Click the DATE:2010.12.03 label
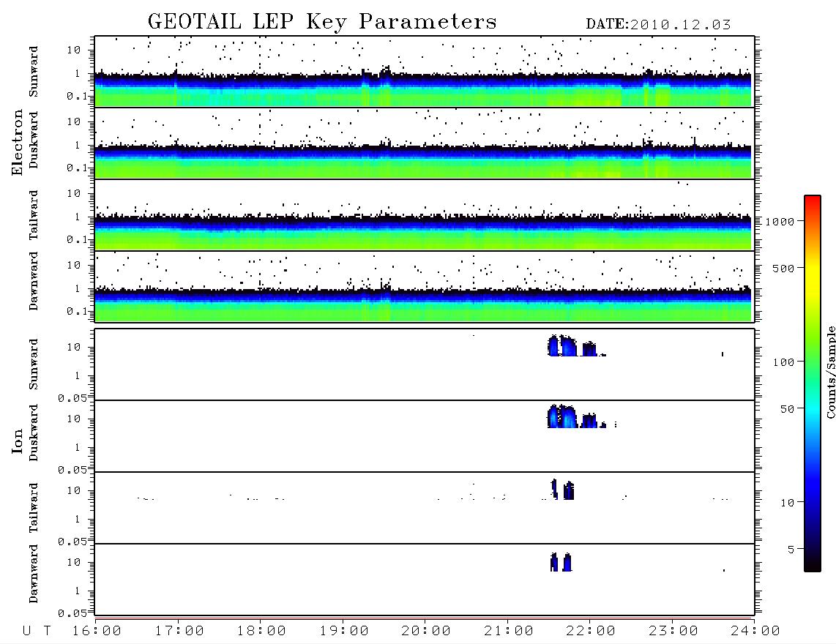 (x=658, y=24)
